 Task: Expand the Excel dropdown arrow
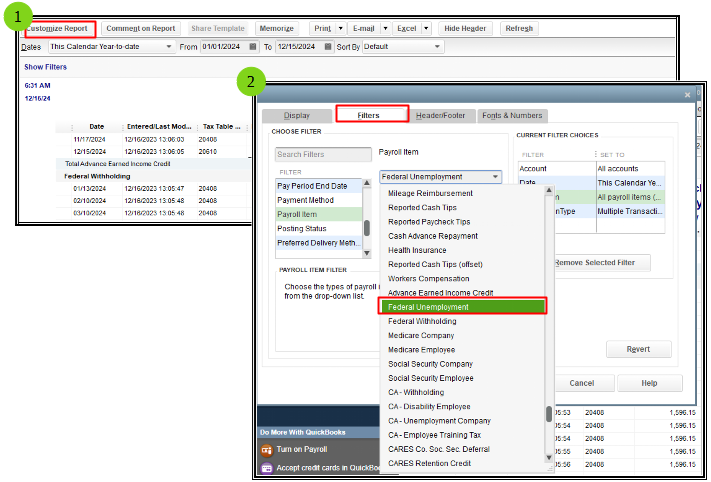426,29
